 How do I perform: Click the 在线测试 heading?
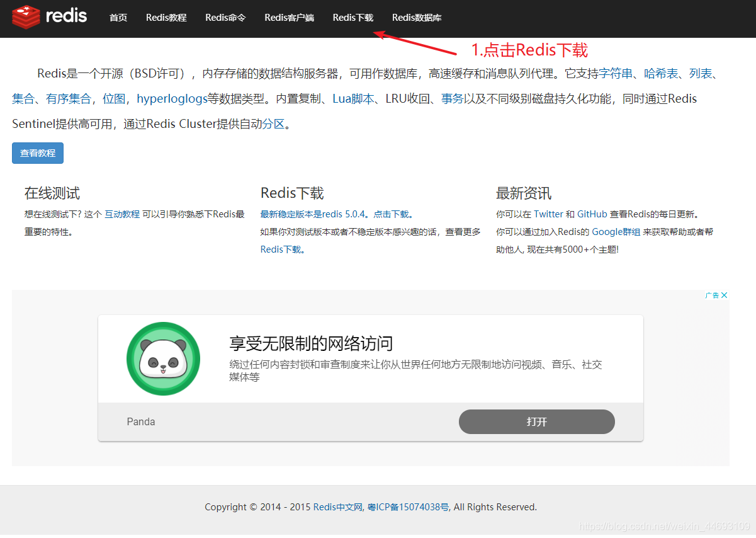click(x=52, y=193)
